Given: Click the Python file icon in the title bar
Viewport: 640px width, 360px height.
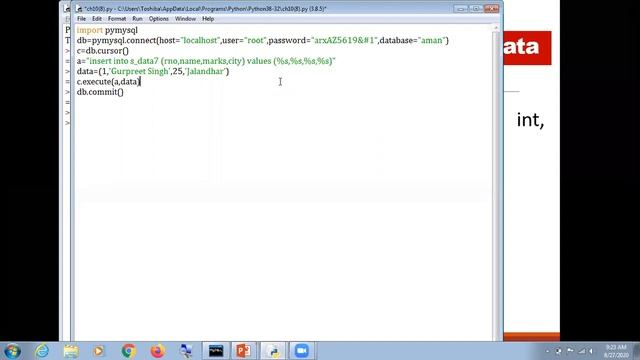Looking at the screenshot, I should 80,9.
